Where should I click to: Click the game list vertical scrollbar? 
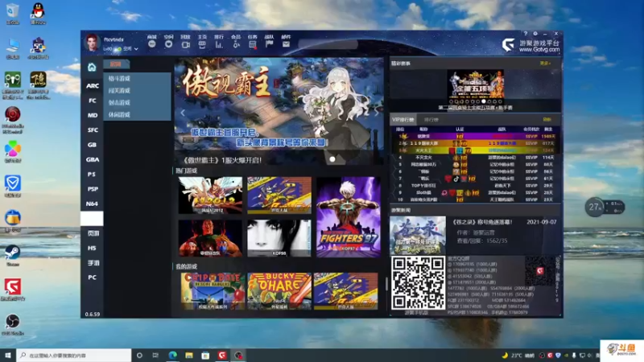click(386, 283)
